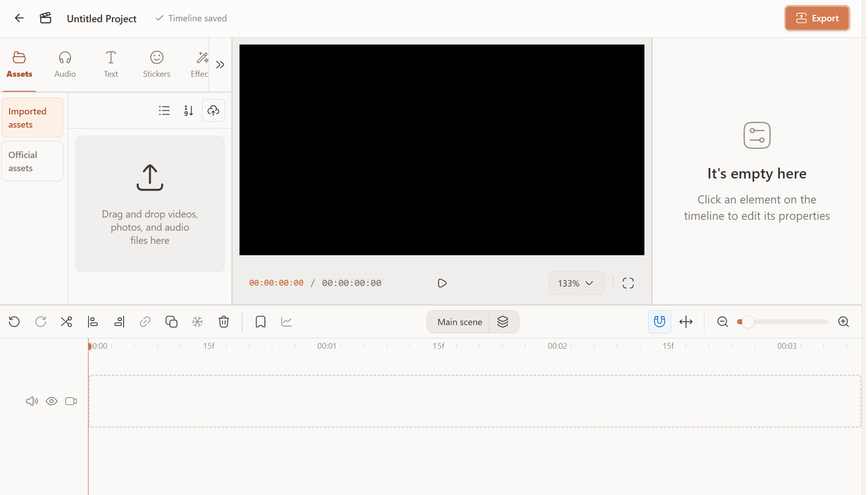This screenshot has width=868, height=495.
Task: Delete selected element with trash icon
Action: [x=224, y=322]
